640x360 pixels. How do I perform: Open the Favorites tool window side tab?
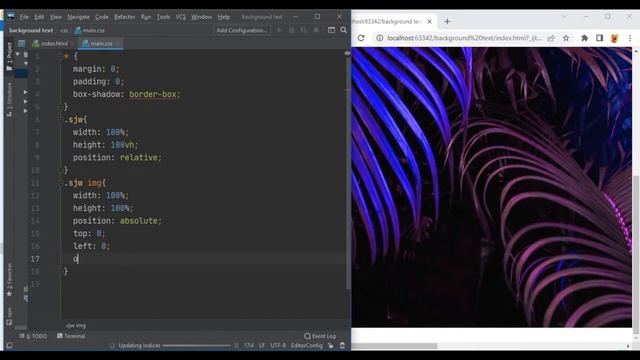pos(9,280)
